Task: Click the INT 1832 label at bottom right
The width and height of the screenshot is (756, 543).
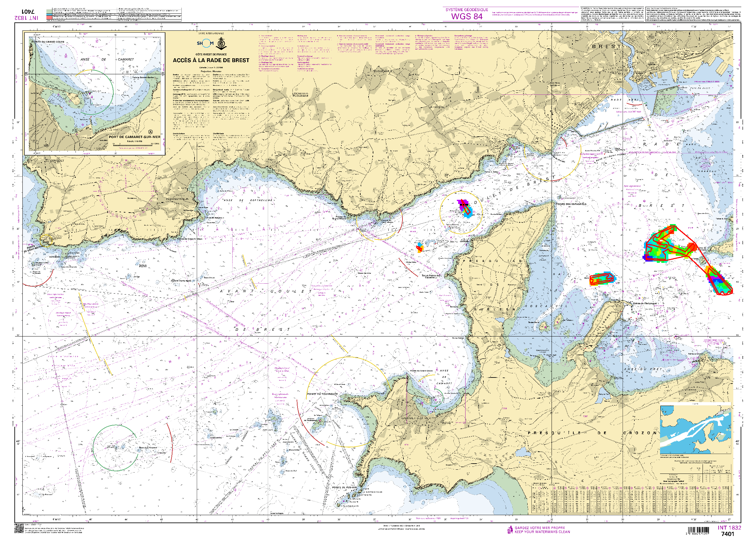Action: [729, 528]
